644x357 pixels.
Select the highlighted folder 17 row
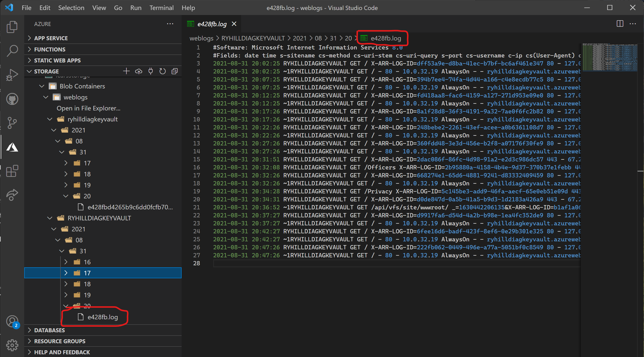(x=103, y=273)
